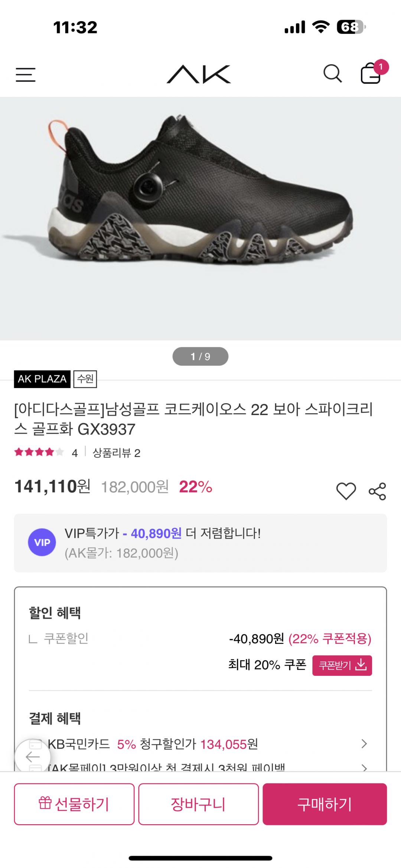Open the hamburger menu
401x868 pixels.
point(26,75)
